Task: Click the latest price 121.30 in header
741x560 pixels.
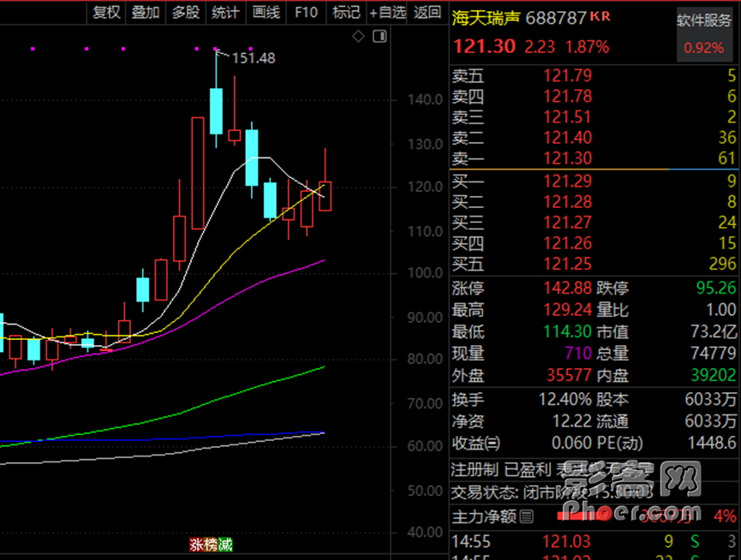Action: point(484,46)
